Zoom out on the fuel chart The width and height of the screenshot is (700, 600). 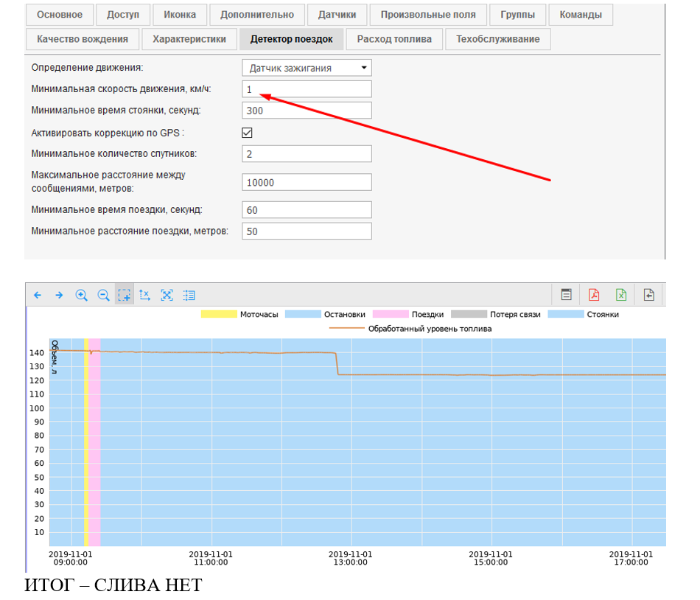click(103, 295)
